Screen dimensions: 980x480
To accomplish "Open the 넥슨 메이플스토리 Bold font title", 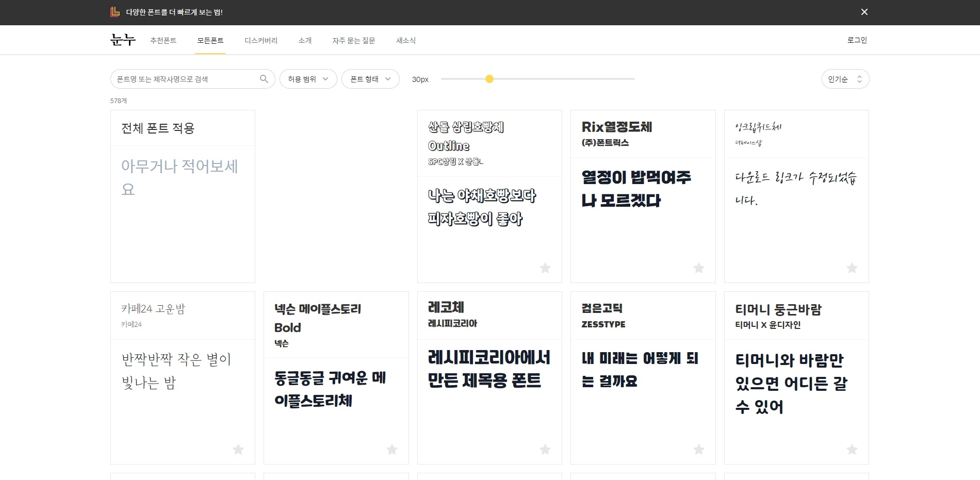I will click(318, 318).
